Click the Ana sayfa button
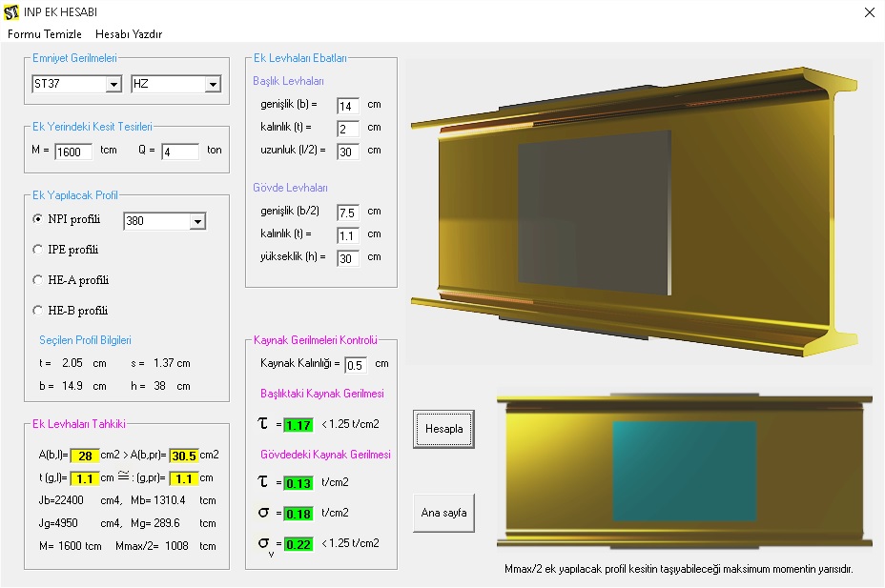Image resolution: width=885 pixels, height=588 pixels. [x=443, y=513]
